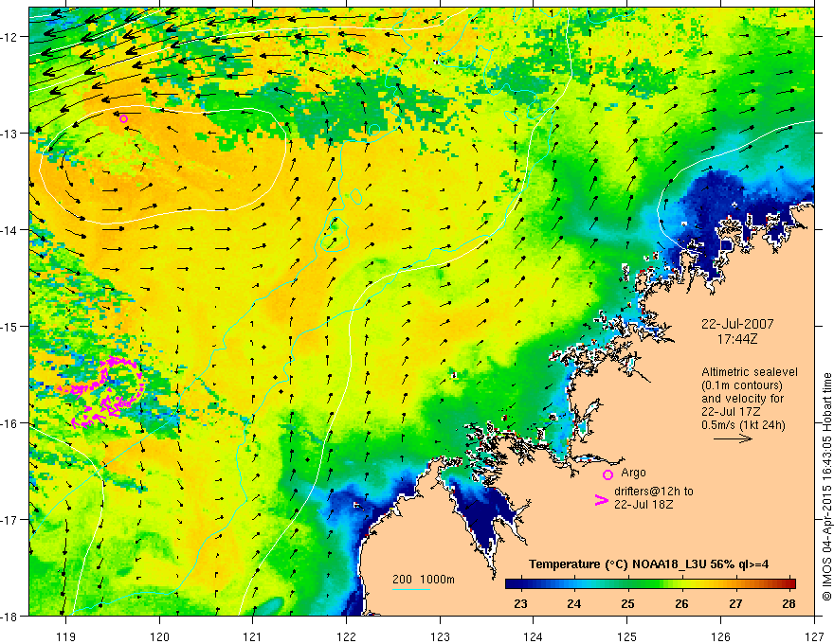
Task: Click the color bar tick label 24
Action: click(573, 604)
